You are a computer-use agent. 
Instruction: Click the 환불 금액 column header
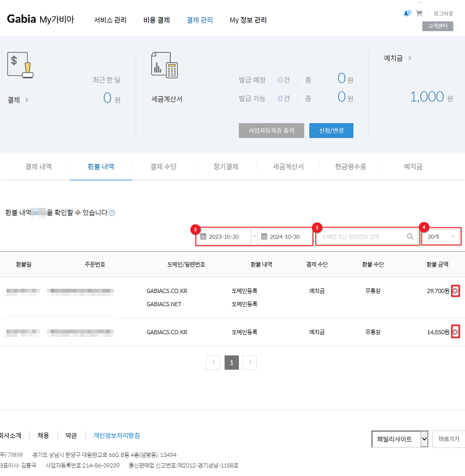(x=437, y=264)
